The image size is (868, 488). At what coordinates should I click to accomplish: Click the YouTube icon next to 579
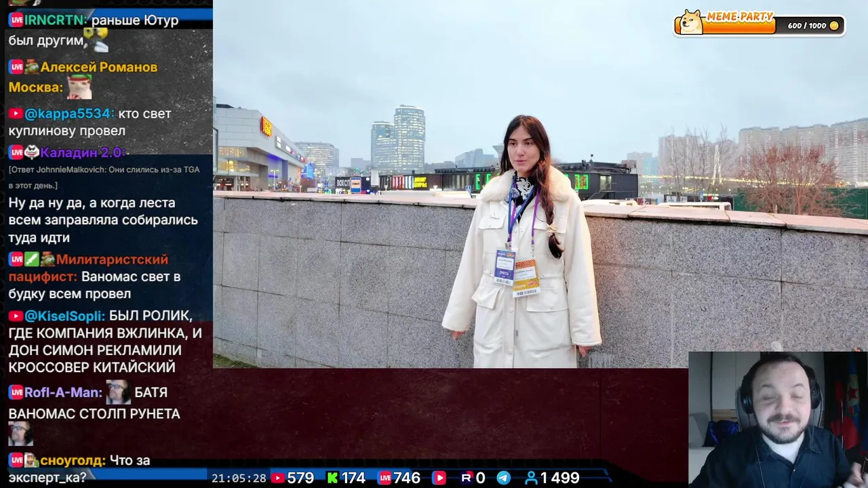(277, 478)
